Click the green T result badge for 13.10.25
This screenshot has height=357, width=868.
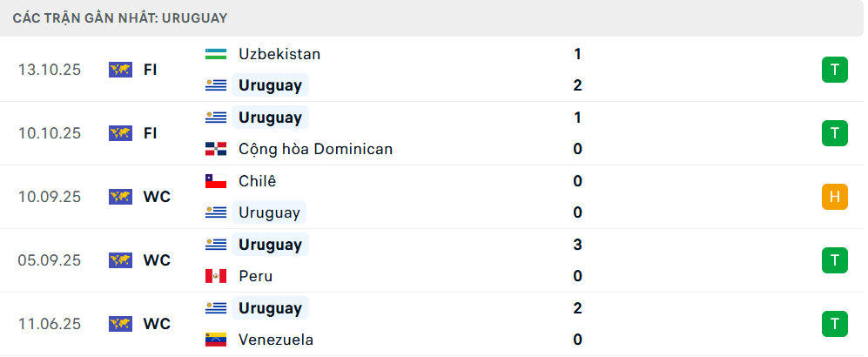pos(834,70)
